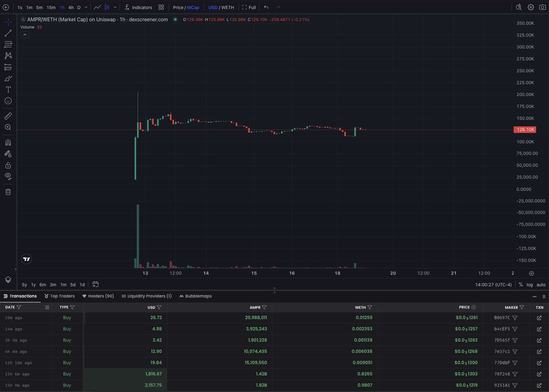Open quick search icon in toolbar
549x392 pixels.
pyautogui.click(x=519, y=7)
